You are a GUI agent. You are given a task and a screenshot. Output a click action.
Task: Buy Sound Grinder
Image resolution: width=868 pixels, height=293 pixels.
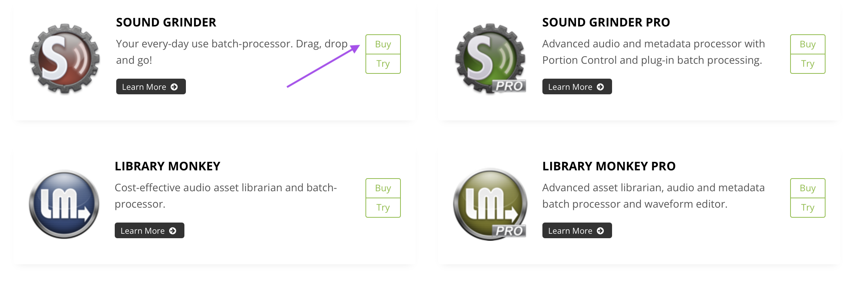click(x=383, y=44)
